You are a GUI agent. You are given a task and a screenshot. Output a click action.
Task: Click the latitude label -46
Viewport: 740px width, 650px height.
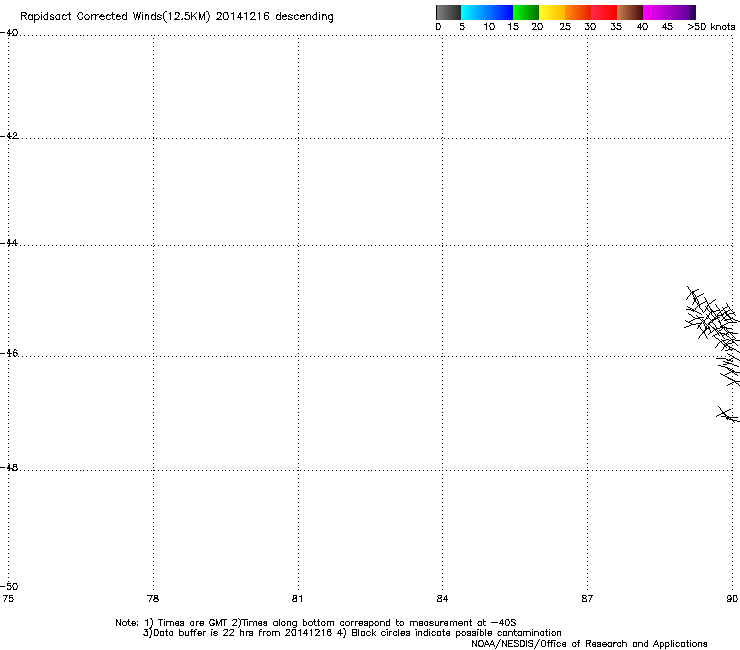click(9, 353)
